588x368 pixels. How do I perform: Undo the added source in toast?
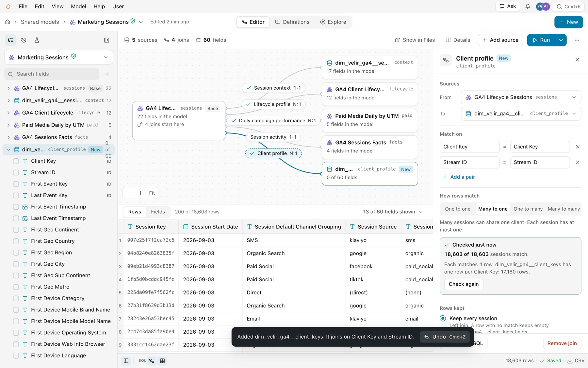coord(445,337)
